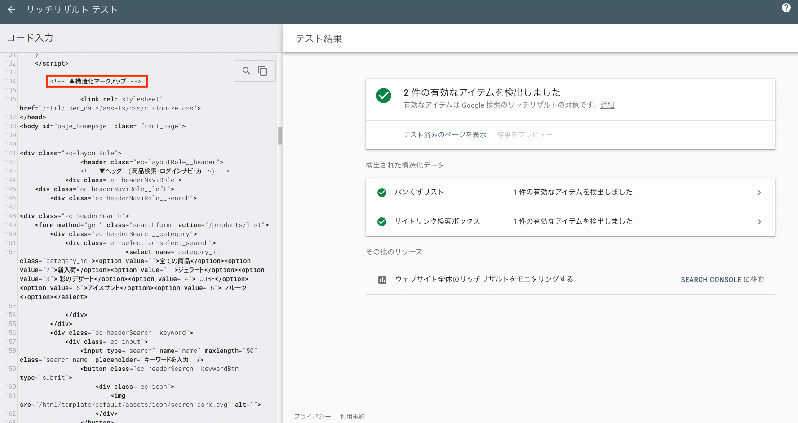Search the code with the magnifier icon

click(246, 71)
